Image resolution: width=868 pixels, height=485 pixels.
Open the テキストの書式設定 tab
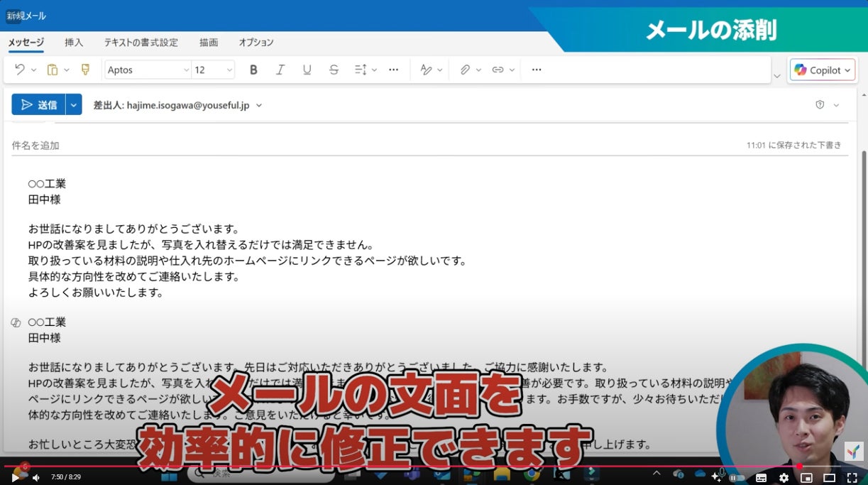coord(141,43)
